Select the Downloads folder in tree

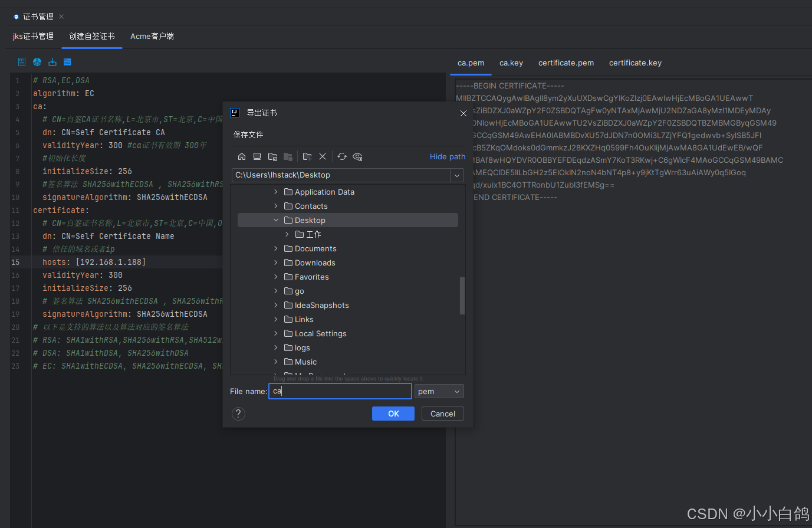(315, 263)
